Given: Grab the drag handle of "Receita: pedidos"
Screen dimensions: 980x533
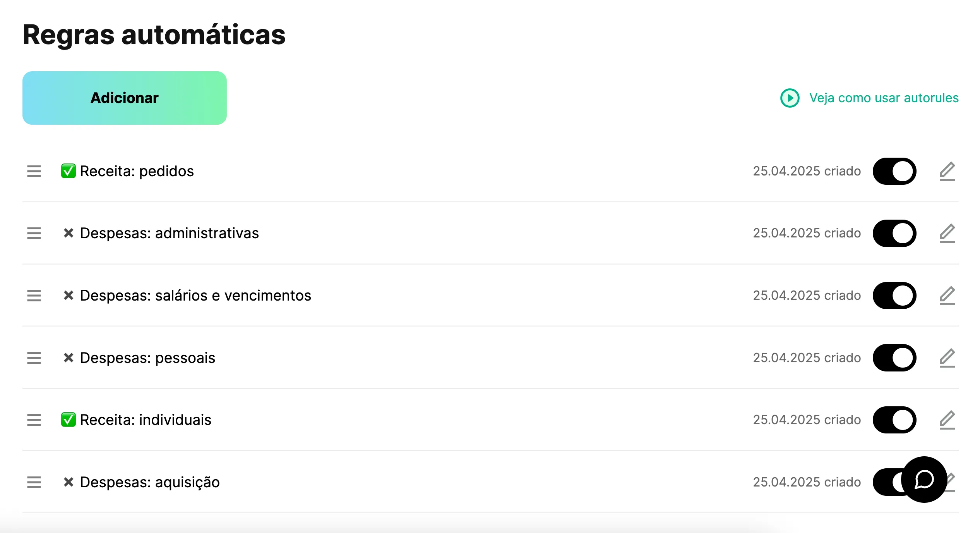Looking at the screenshot, I should (34, 172).
